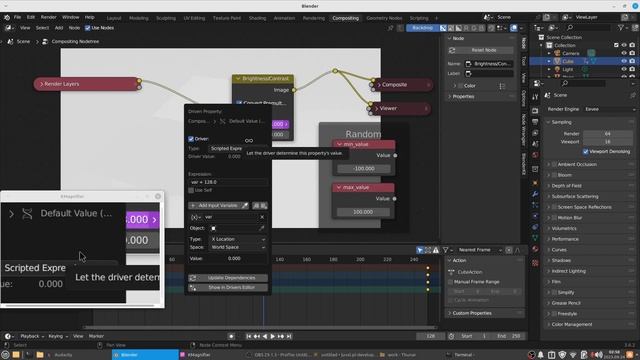Image resolution: width=640 pixels, height=360 pixels.
Task: Open the Window menu
Action: tap(71, 17)
